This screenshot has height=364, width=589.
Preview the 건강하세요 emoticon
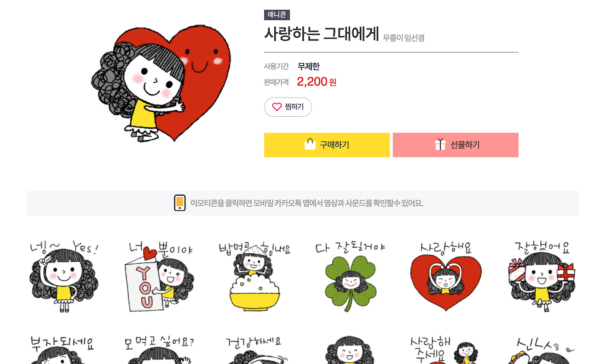click(x=254, y=350)
